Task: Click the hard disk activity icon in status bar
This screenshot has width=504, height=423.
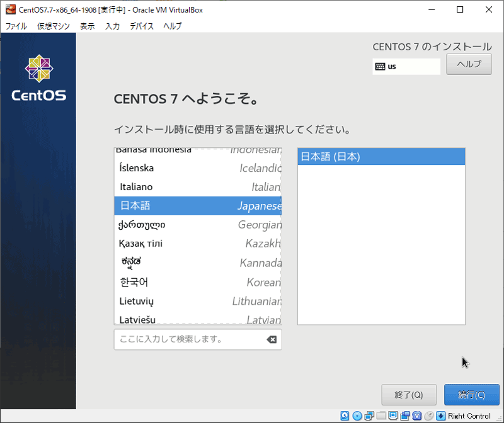Action: pyautogui.click(x=345, y=415)
